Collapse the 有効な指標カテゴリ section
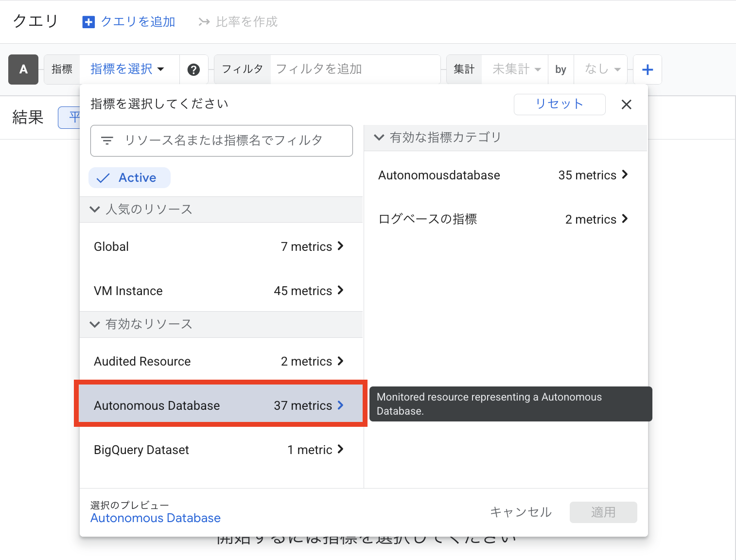Screen dimensions: 736x560 coord(379,138)
